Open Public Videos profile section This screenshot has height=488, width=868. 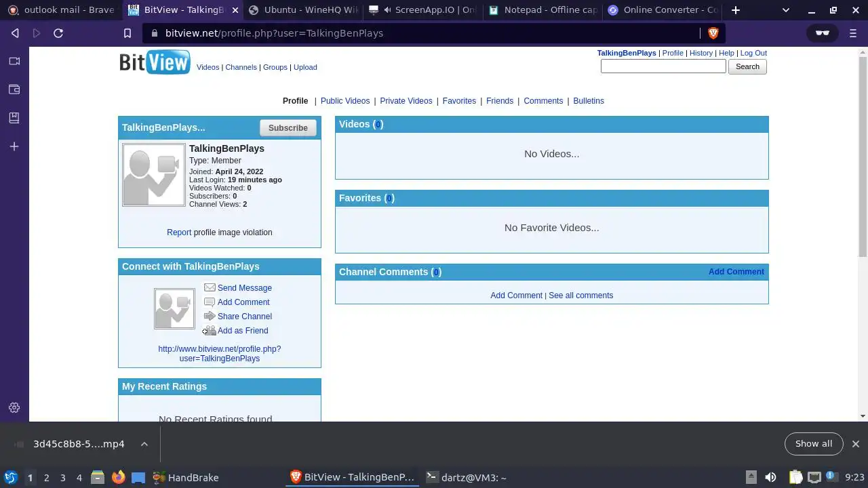coord(345,101)
